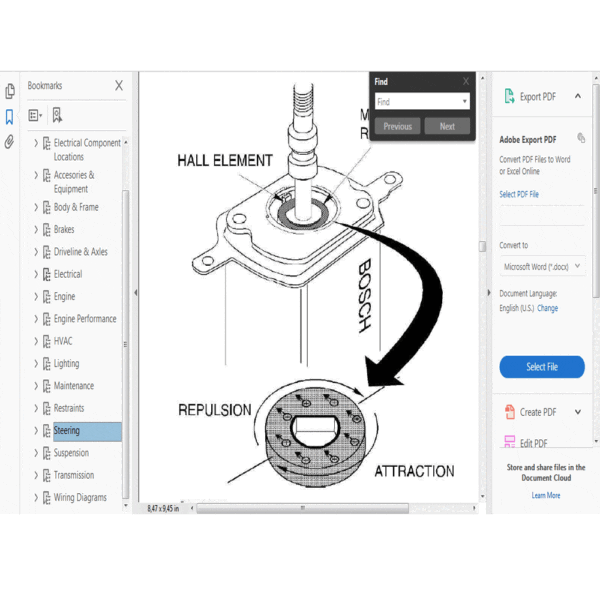Expand the Maintenance bookmark
This screenshot has height=600, width=600.
tap(36, 386)
